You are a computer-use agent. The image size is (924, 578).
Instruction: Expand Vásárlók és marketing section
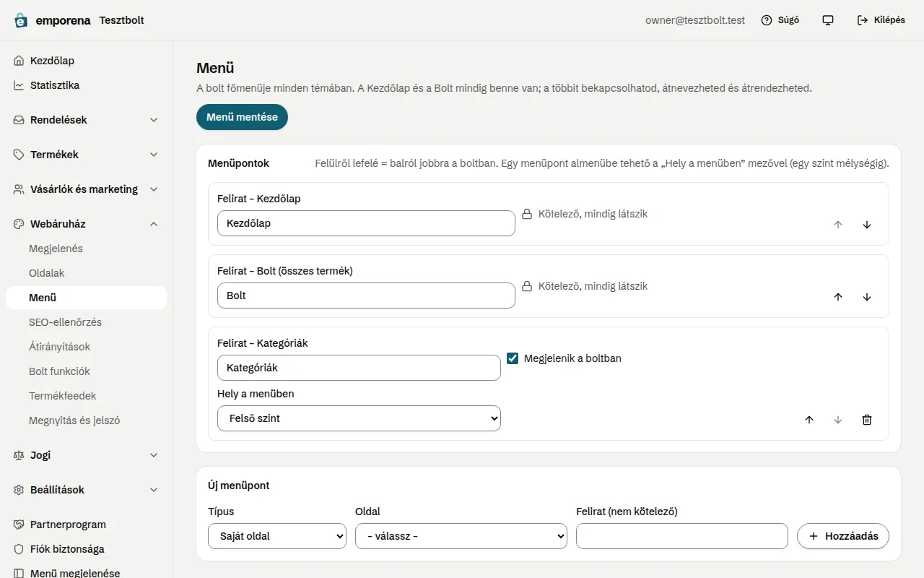86,189
